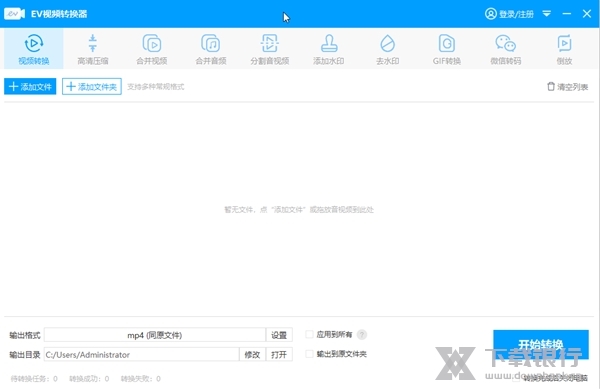Open output format 设置 settings
The width and height of the screenshot is (600, 389).
pyautogui.click(x=279, y=335)
